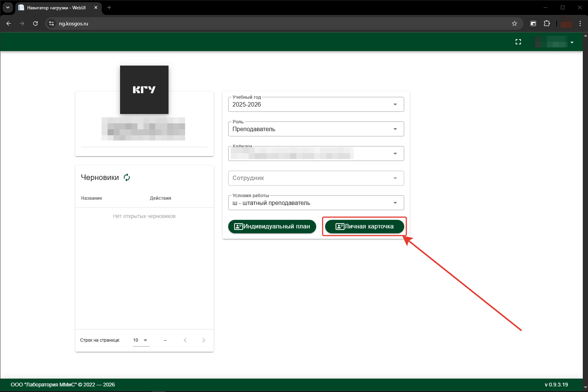Viewport: 588px width, 392px height.
Task: Go back to previous page
Action: point(9,23)
